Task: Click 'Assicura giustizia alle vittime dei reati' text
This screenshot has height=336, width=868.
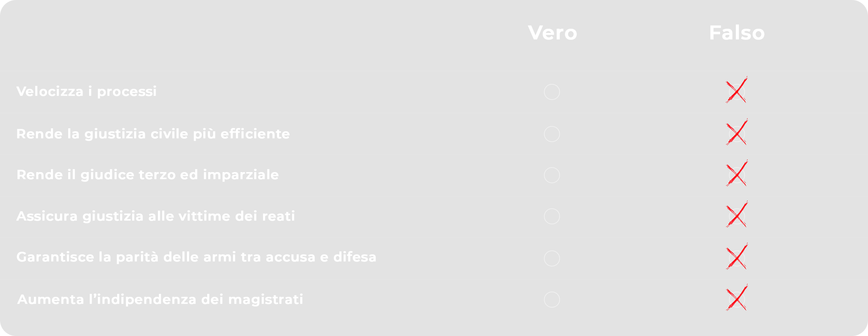Action: [156, 216]
